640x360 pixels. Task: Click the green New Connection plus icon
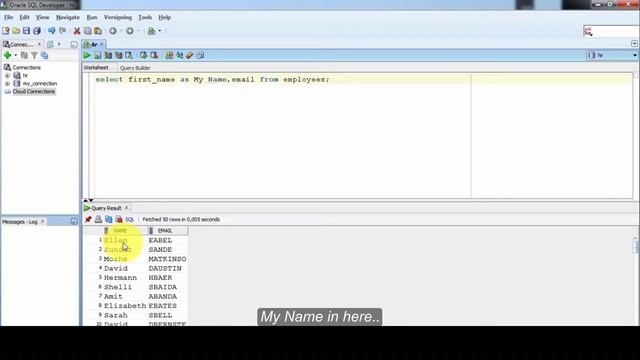coord(7,56)
